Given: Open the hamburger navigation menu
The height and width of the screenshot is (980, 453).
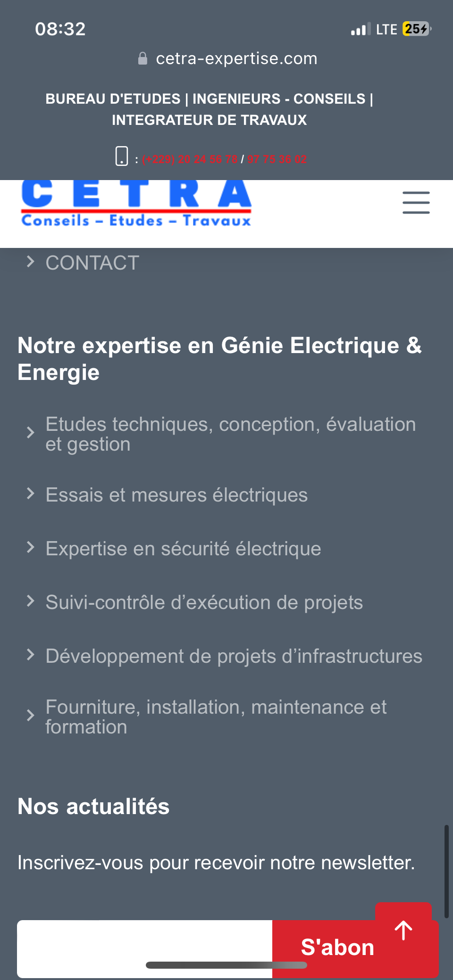Looking at the screenshot, I should [416, 203].
